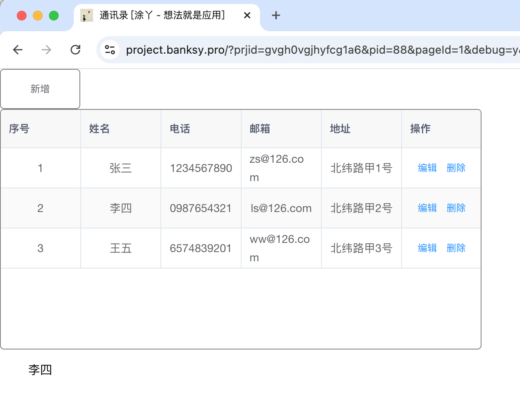
Task: Delete the 王五 row
Action: tap(456, 248)
